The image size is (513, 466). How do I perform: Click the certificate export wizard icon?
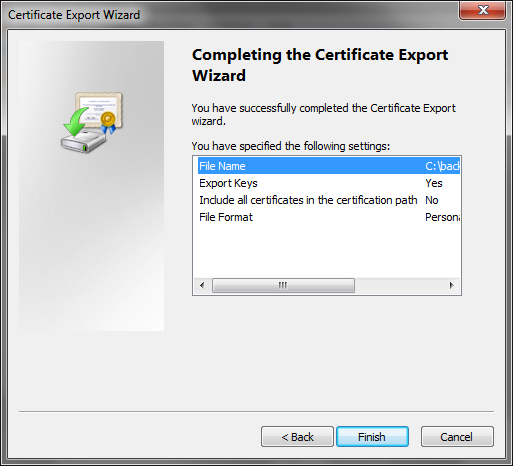[92, 122]
